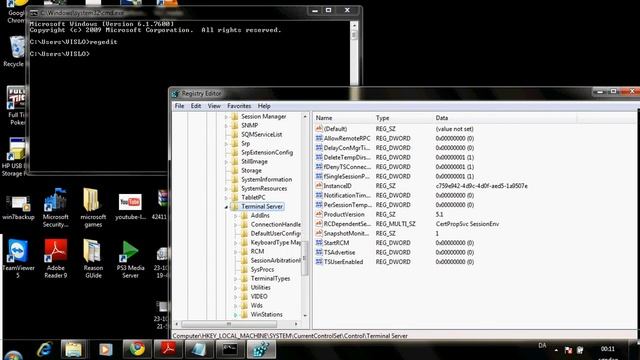640x360 pixels.
Task: Select the DeleteTempDirs value name
Action: tap(347, 157)
